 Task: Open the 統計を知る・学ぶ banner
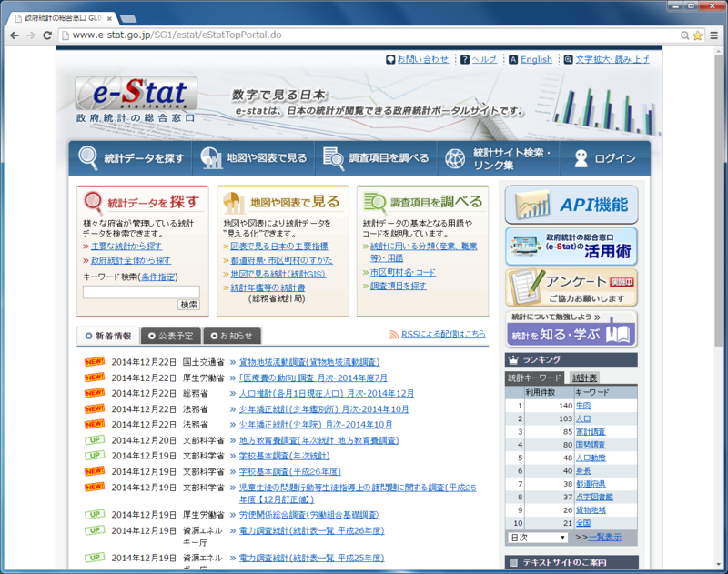coord(571,329)
